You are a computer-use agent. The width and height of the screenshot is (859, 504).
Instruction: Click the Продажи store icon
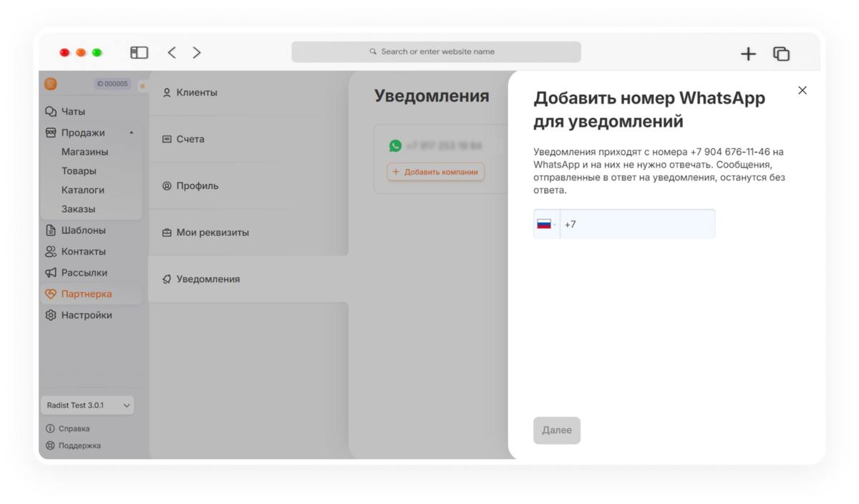click(x=51, y=132)
